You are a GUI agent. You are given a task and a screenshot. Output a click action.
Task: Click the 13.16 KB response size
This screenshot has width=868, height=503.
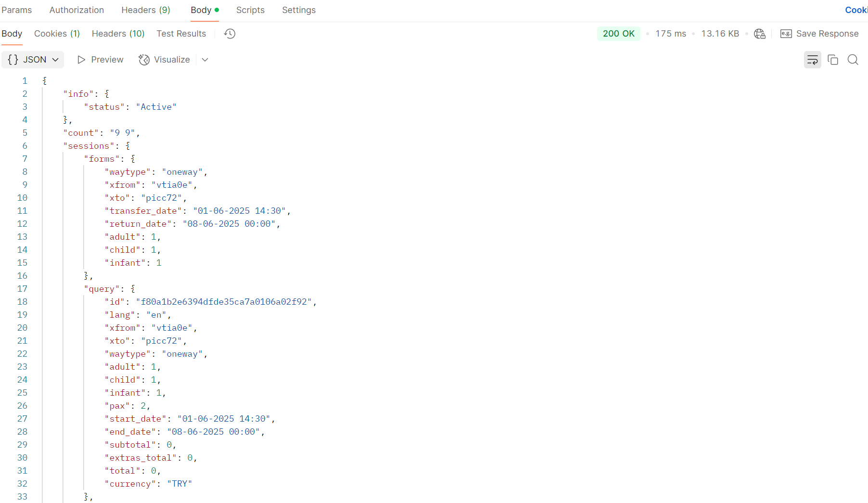click(720, 34)
